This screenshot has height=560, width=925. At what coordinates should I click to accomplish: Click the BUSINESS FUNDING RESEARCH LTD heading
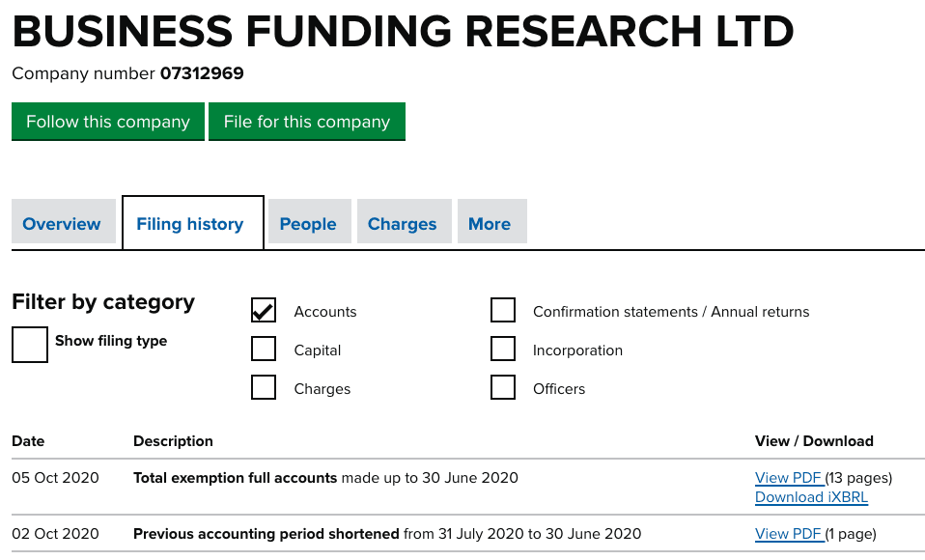coord(403,31)
